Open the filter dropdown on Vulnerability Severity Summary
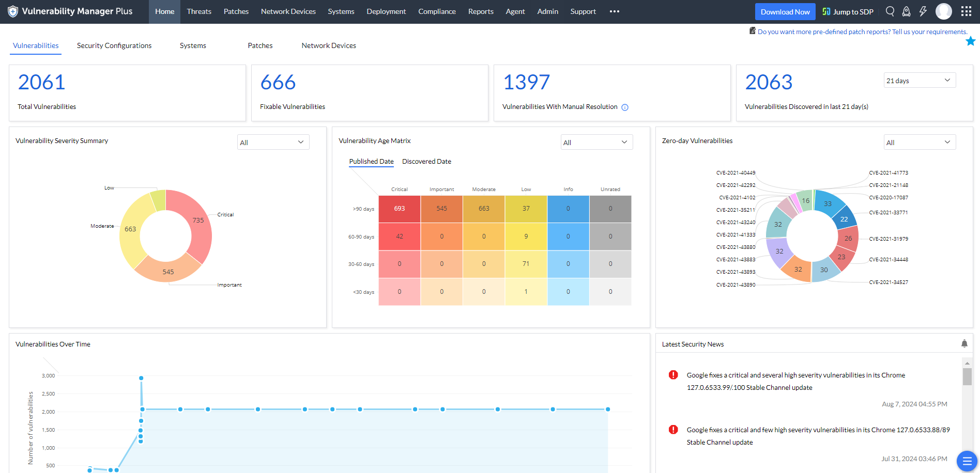 click(x=273, y=142)
